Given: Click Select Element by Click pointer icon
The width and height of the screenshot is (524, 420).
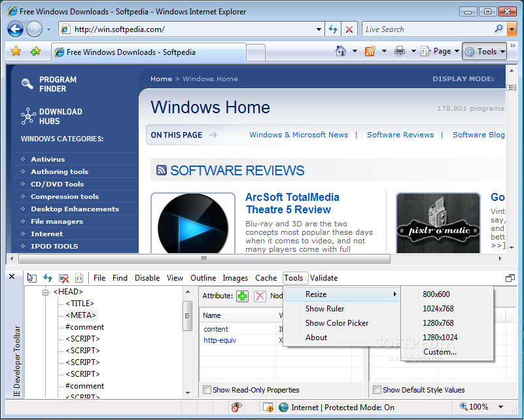Looking at the screenshot, I should coord(32,277).
